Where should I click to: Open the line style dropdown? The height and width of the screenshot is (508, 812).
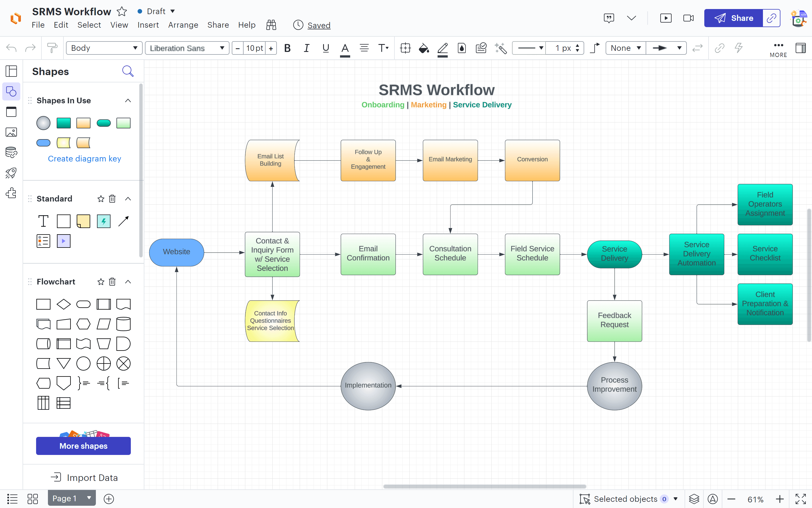pyautogui.click(x=529, y=48)
